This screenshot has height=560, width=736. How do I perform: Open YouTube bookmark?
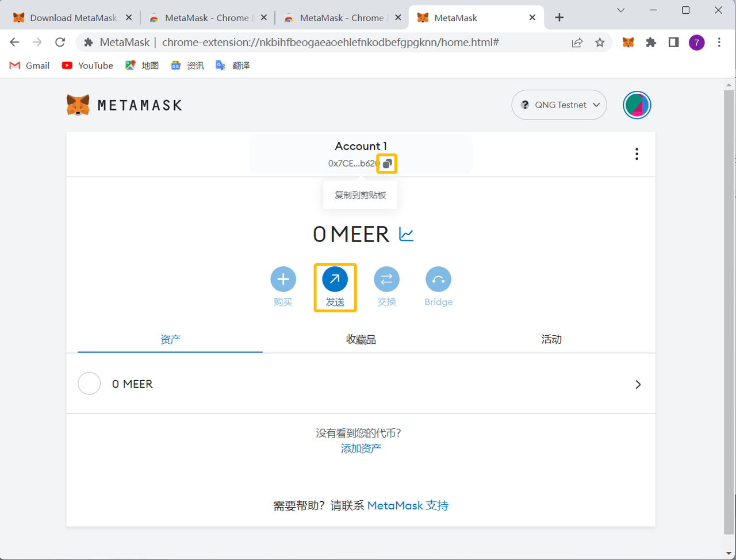[x=87, y=66]
